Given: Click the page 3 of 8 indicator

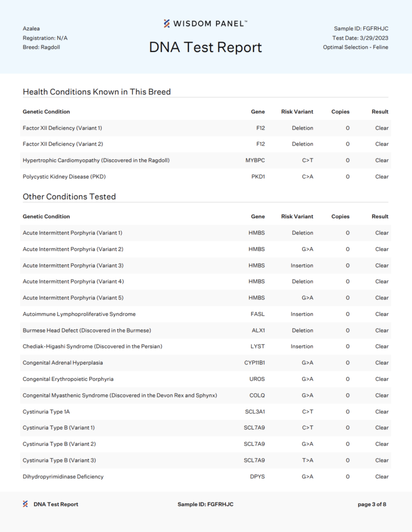Looking at the screenshot, I should (372, 504).
